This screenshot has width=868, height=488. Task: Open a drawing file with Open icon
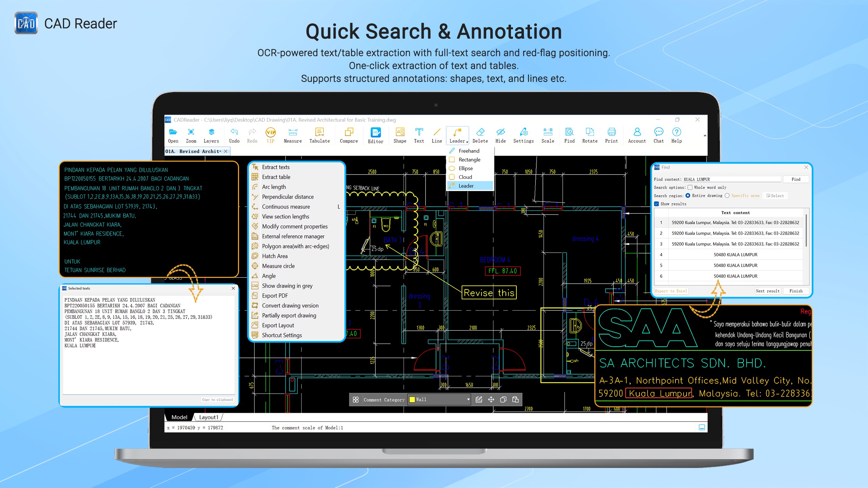pyautogui.click(x=173, y=135)
